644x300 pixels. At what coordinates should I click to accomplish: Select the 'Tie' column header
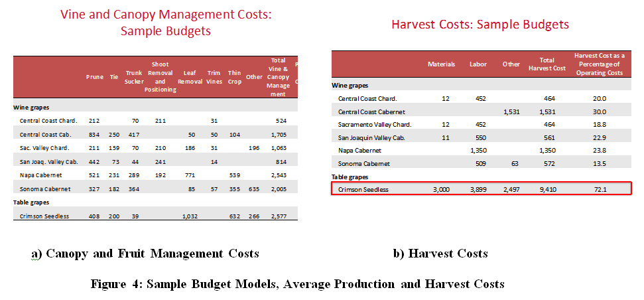click(114, 77)
